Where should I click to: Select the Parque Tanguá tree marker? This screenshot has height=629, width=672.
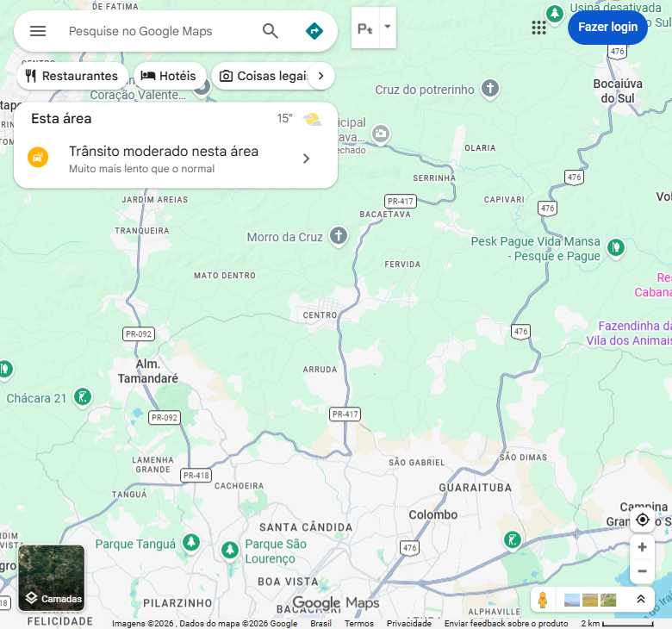[x=191, y=543]
